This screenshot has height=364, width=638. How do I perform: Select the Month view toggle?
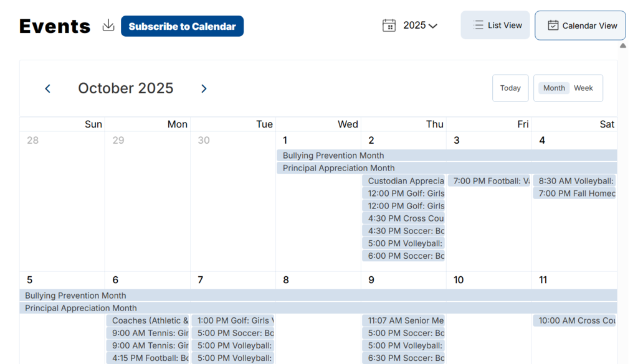click(553, 88)
